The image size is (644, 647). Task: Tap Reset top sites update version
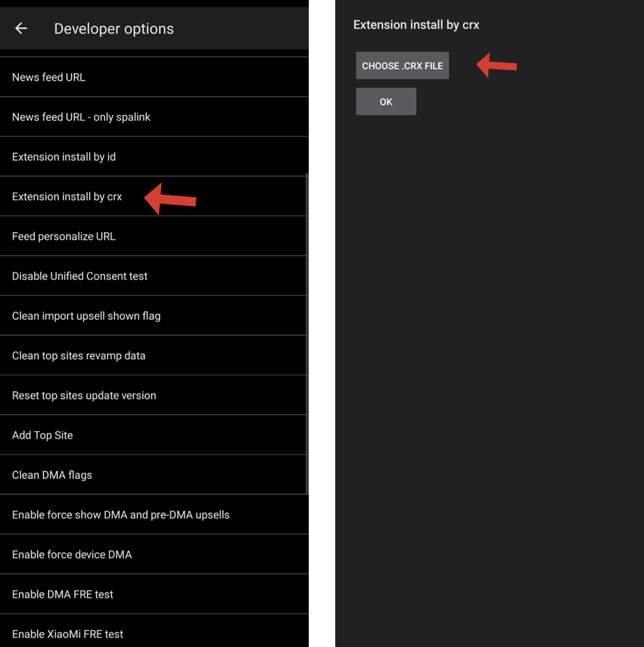tap(154, 395)
